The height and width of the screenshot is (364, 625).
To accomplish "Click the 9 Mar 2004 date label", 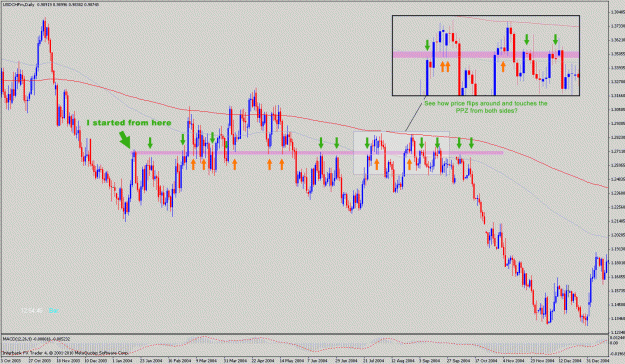I will point(206,360).
